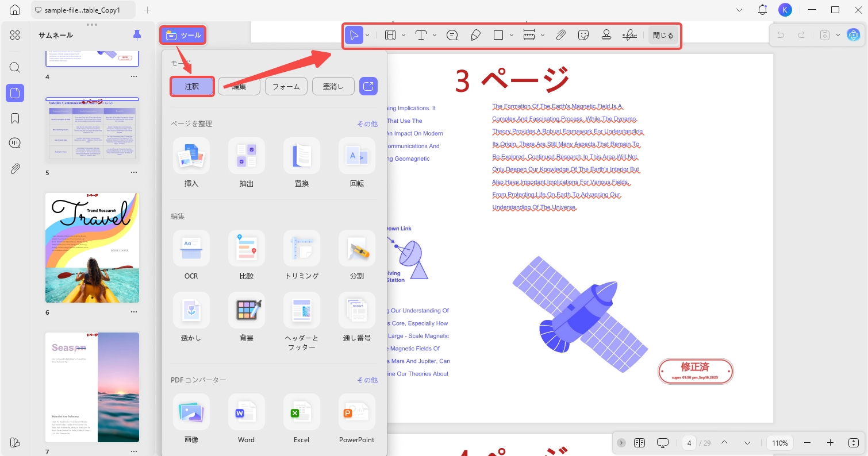Expand the pointer tool dropdown arrow

tap(367, 35)
